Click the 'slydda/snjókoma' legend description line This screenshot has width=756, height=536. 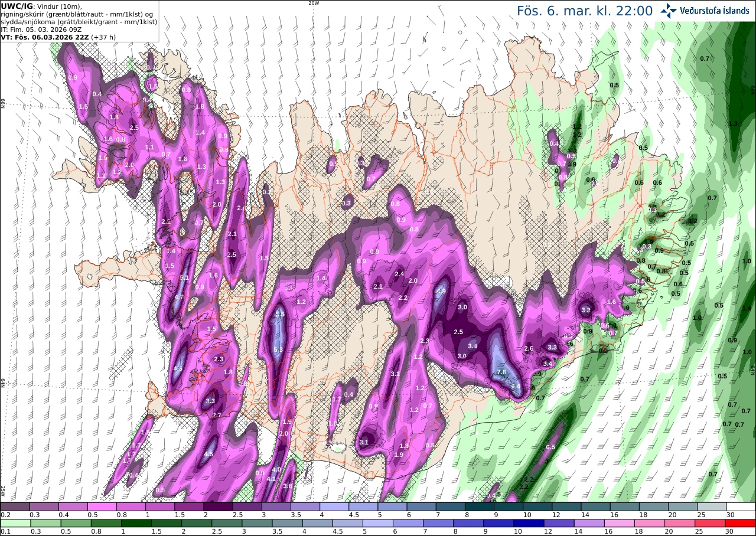pyautogui.click(x=79, y=21)
